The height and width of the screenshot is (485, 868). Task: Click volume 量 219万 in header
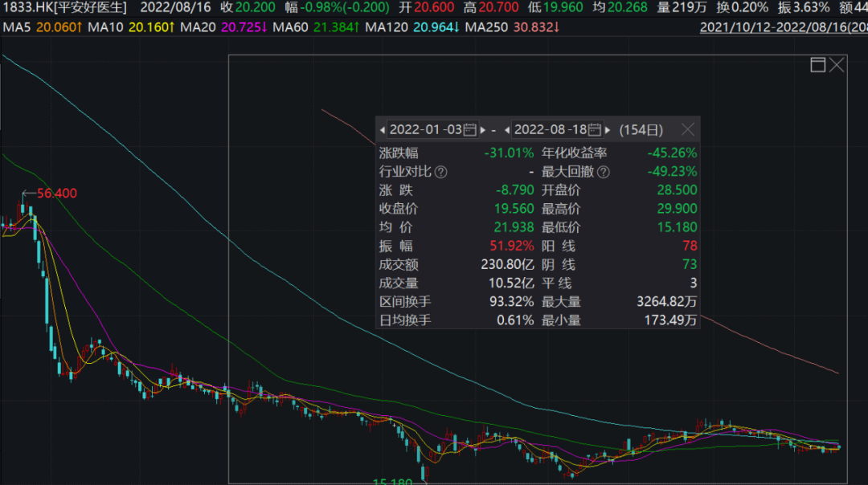pyautogui.click(x=682, y=7)
